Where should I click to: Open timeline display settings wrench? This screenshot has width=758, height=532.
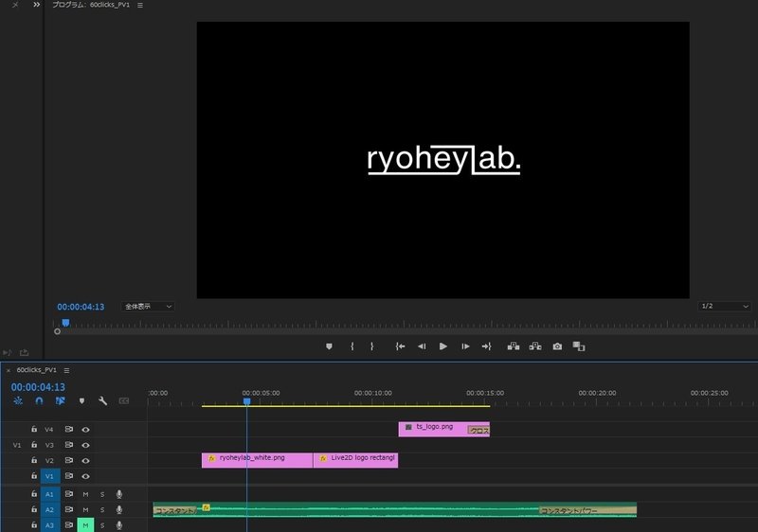pos(102,400)
